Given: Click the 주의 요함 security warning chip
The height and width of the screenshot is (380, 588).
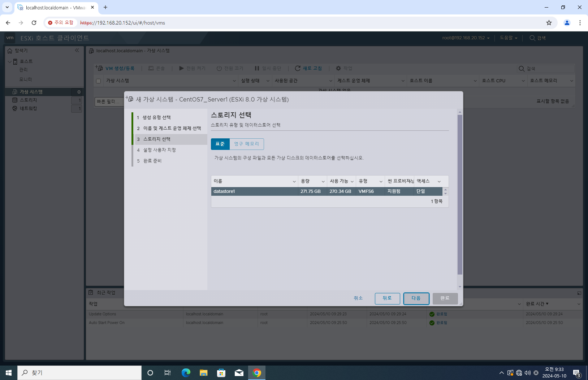Looking at the screenshot, I should 61,23.
